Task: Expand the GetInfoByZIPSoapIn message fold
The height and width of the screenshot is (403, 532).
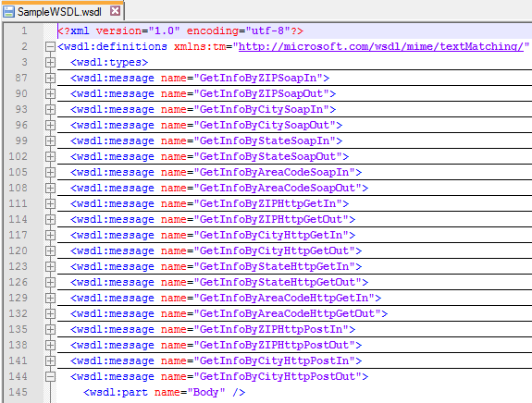Action: (50, 79)
